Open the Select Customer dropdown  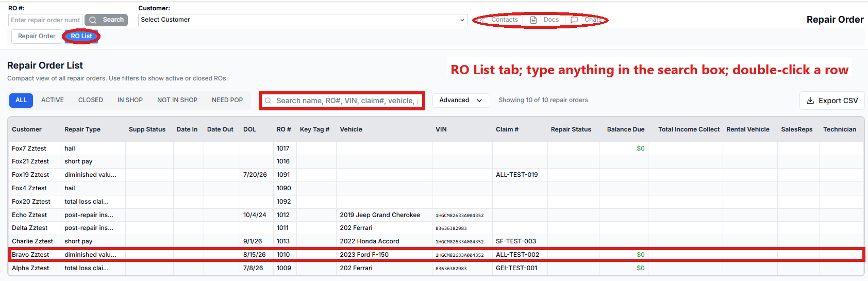click(x=303, y=20)
